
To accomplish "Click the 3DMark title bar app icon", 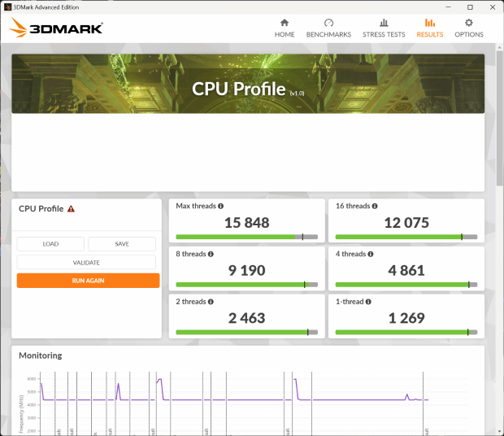I will (x=7, y=7).
